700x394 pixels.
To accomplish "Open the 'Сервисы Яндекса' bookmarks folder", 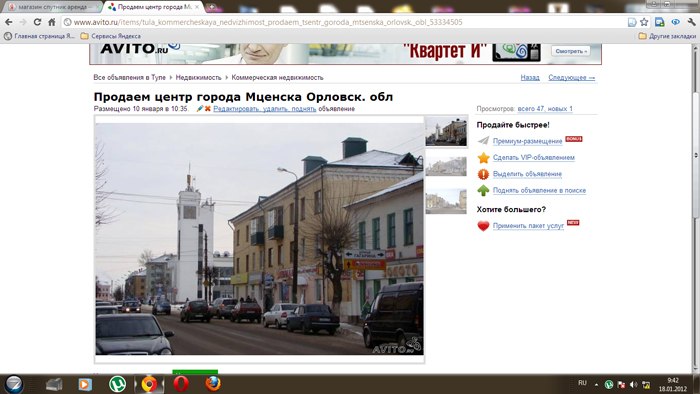I will (111, 36).
